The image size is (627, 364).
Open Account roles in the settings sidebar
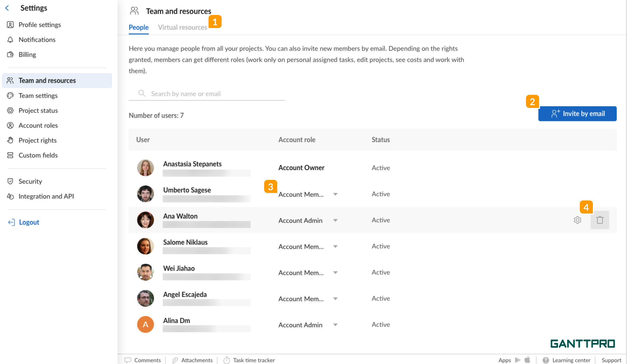coord(38,125)
